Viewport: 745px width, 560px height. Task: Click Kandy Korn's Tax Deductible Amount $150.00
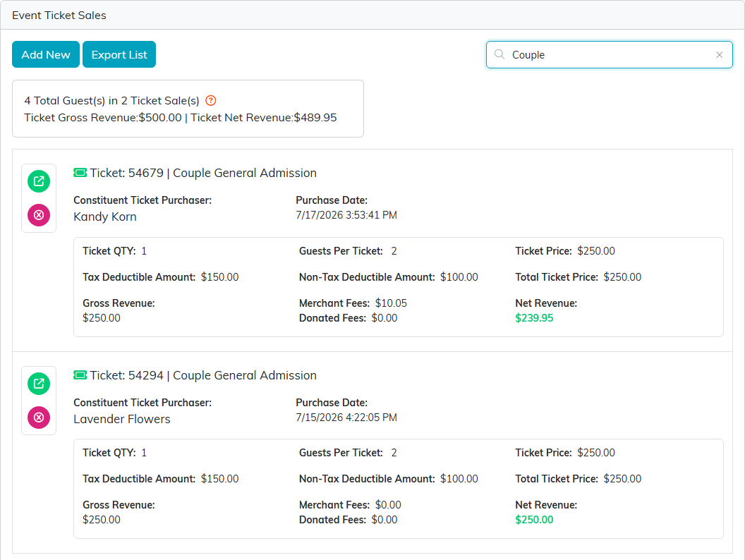(x=219, y=277)
